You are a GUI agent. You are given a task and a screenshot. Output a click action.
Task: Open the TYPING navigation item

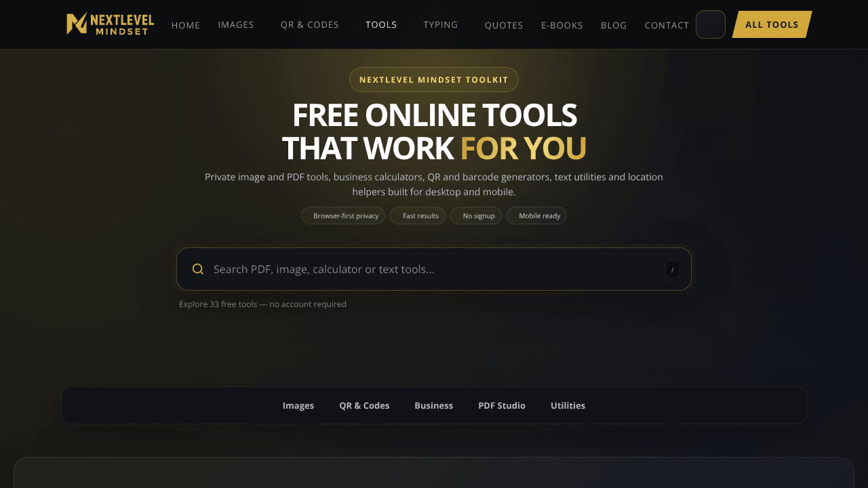tap(441, 24)
